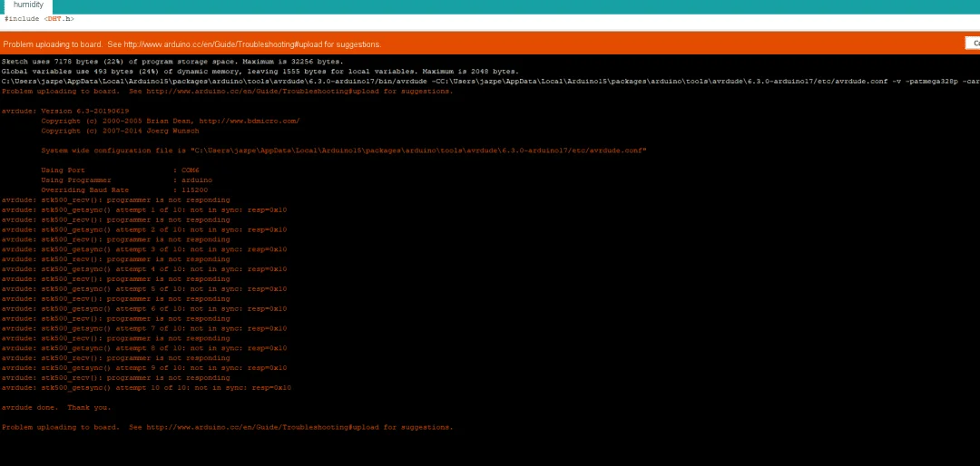Click the 'attempt 8 of 10' sync error line
This screenshot has height=466, width=980.
click(x=143, y=348)
